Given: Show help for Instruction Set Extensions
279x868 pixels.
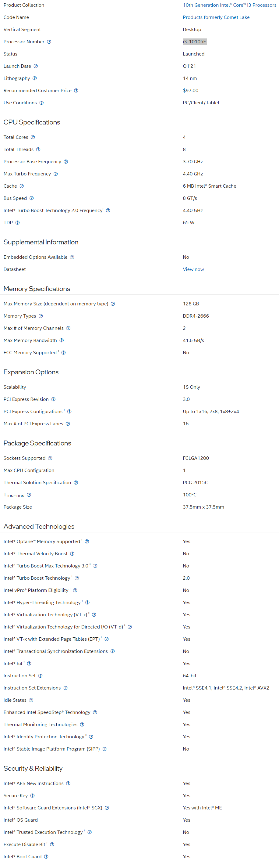Looking at the screenshot, I should coord(65,688).
